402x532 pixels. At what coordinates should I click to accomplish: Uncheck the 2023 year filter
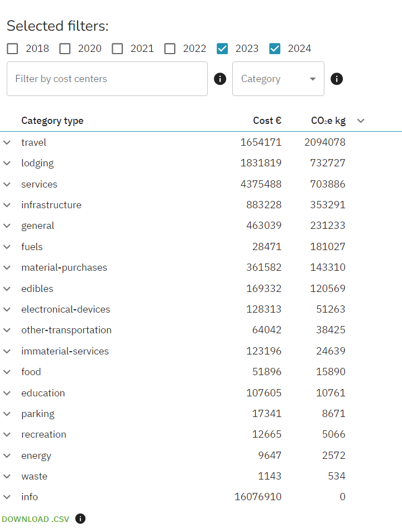point(222,49)
